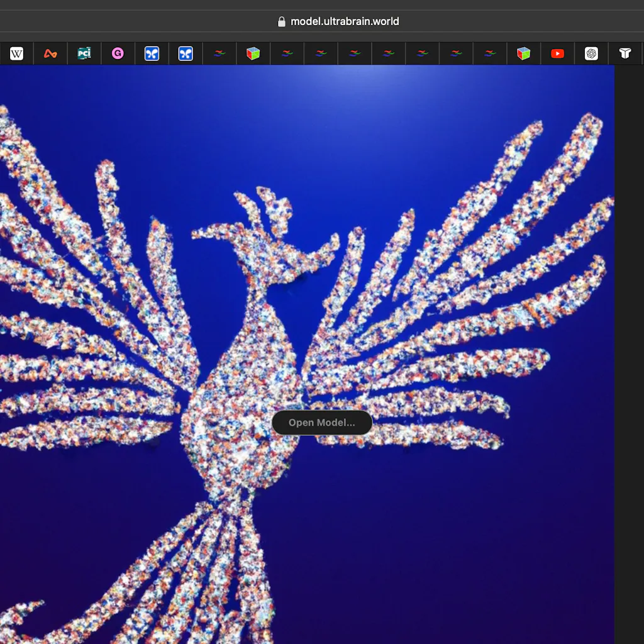Screen dimensions: 644x644
Task: Click the second colored cube bookmark near YouTube
Action: (x=523, y=53)
